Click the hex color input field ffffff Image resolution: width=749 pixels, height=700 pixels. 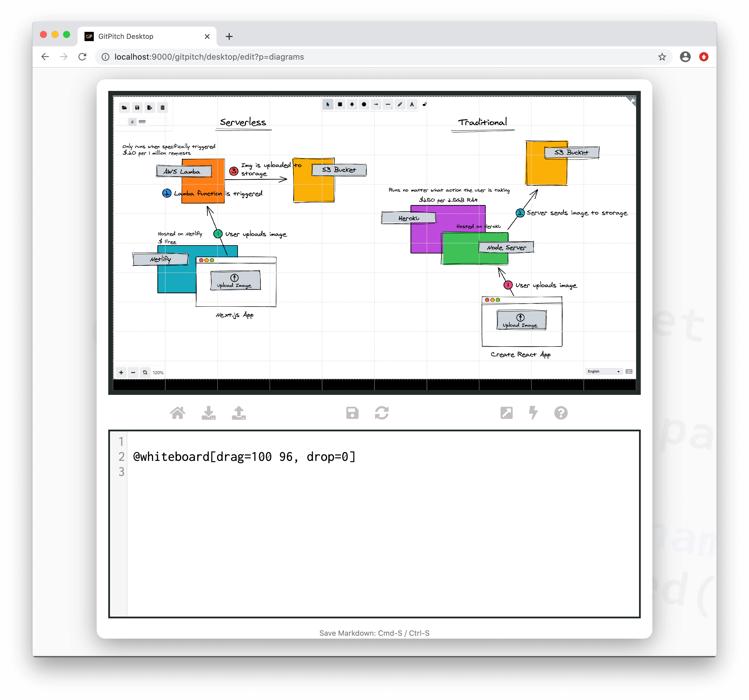click(152, 122)
